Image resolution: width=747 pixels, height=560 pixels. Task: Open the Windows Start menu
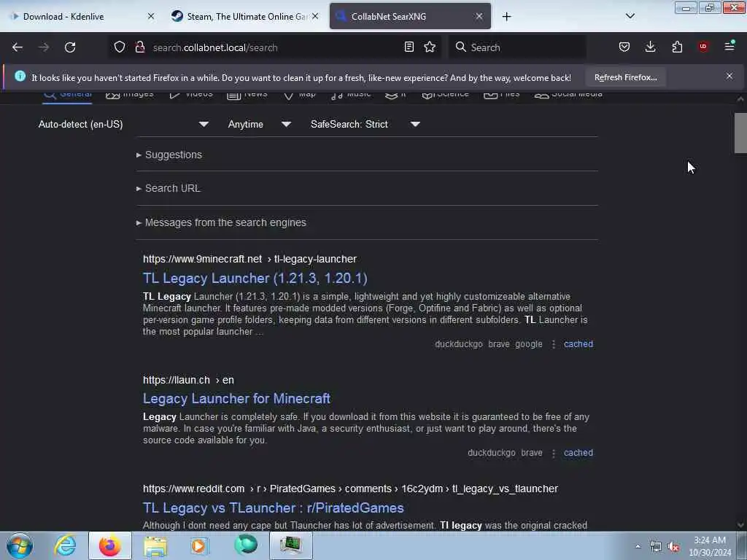[x=20, y=545]
